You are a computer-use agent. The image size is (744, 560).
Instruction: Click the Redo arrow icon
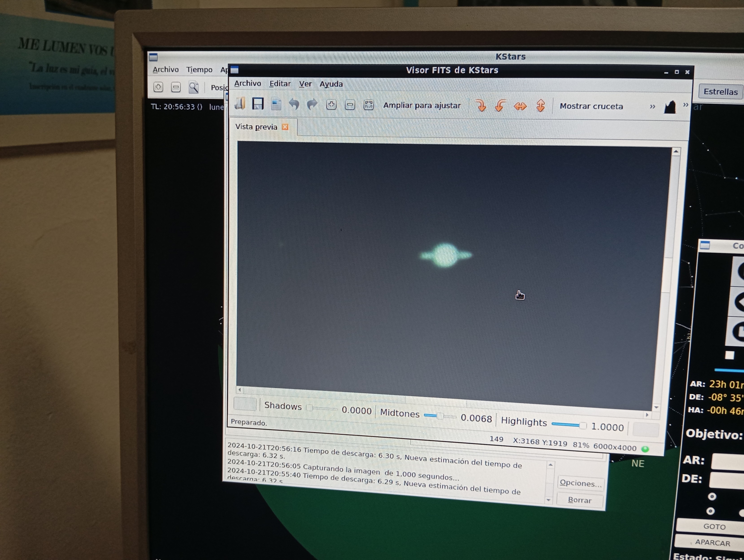[312, 105]
